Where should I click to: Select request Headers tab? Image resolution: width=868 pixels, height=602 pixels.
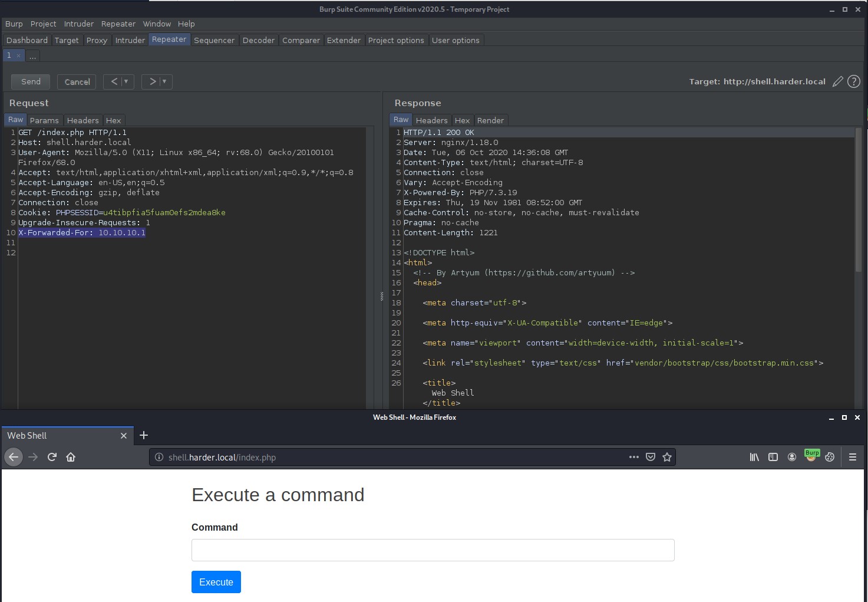pos(82,120)
